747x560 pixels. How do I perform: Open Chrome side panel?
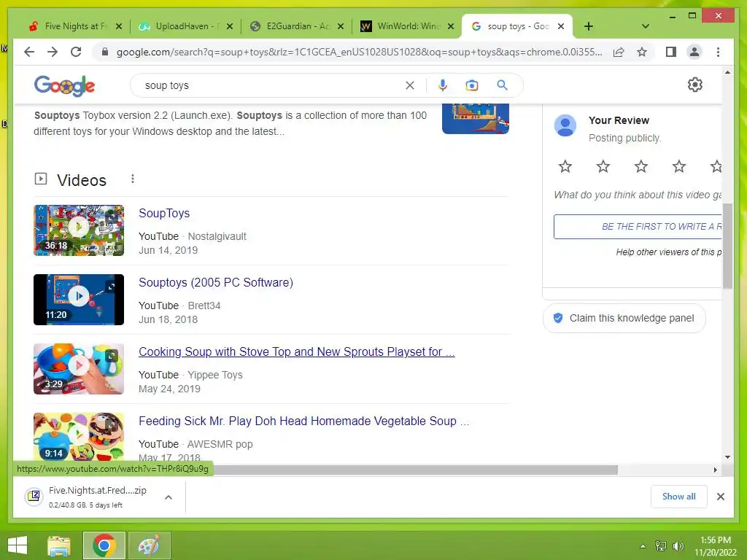[x=671, y=52]
